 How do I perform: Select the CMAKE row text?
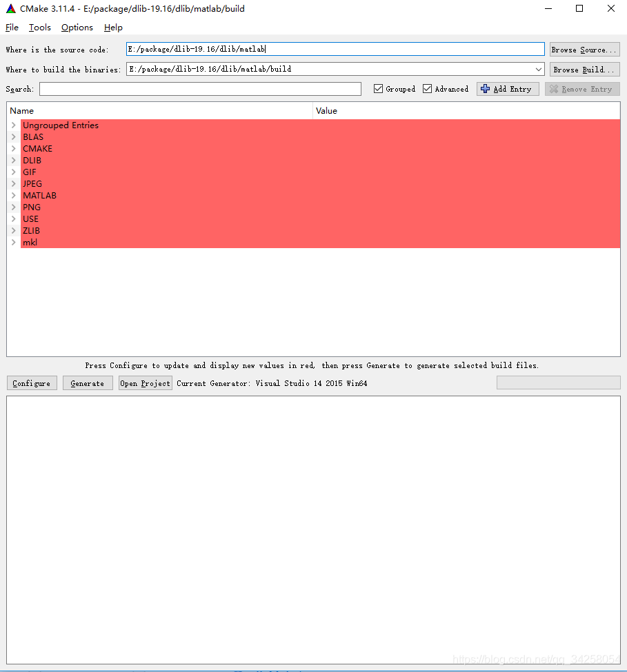tap(37, 148)
